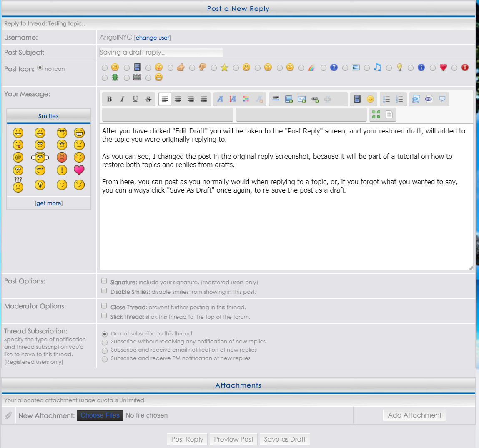Insert the pink heart smilie

pos(79,170)
